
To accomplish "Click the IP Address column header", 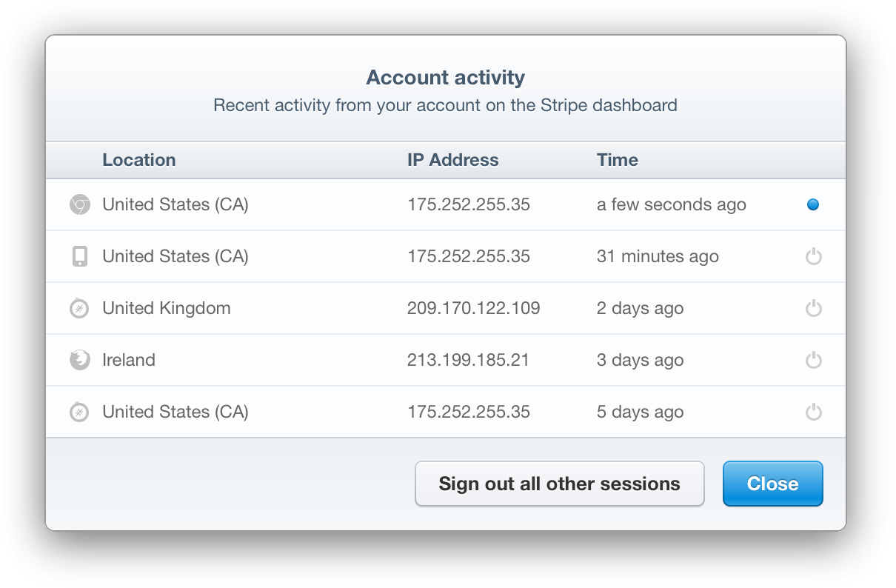I will coord(453,160).
